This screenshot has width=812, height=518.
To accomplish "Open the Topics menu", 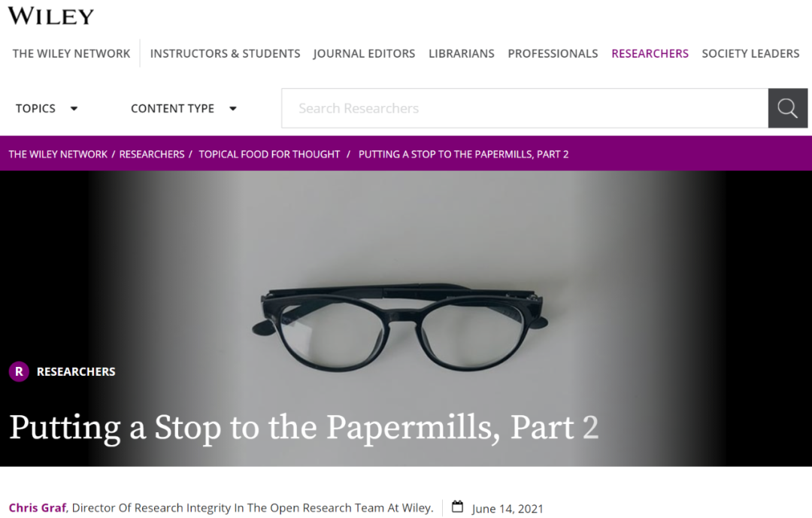I will 35,108.
